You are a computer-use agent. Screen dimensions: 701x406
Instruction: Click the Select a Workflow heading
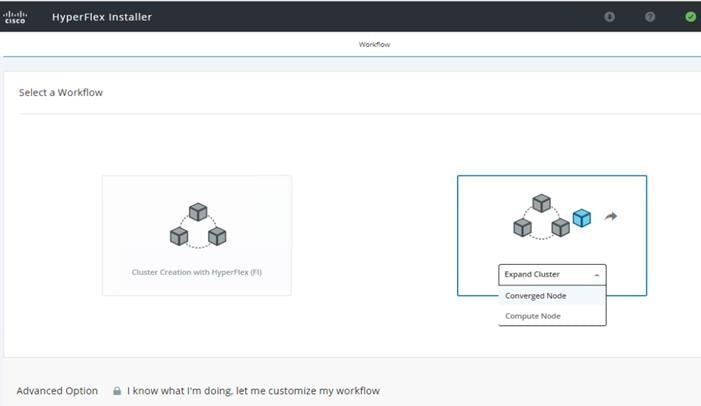pos(61,93)
